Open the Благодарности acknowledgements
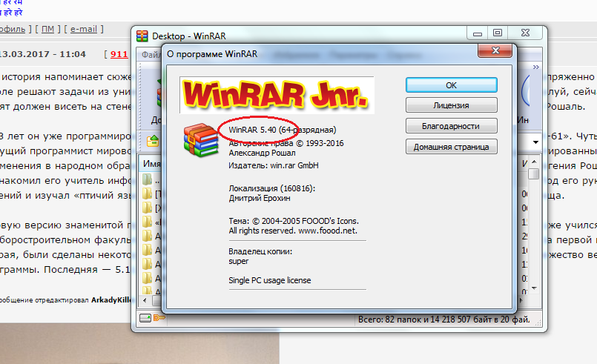This screenshot has width=597, height=364. (451, 126)
